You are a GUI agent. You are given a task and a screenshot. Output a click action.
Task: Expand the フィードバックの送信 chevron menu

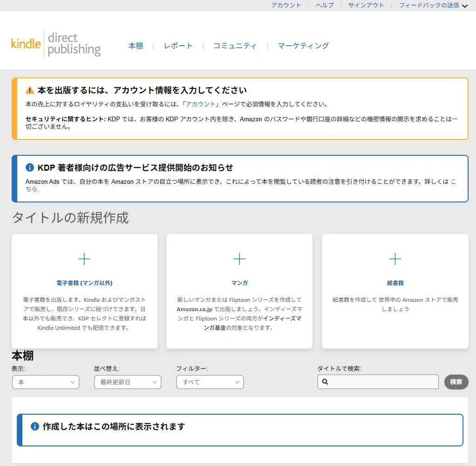coord(465,6)
